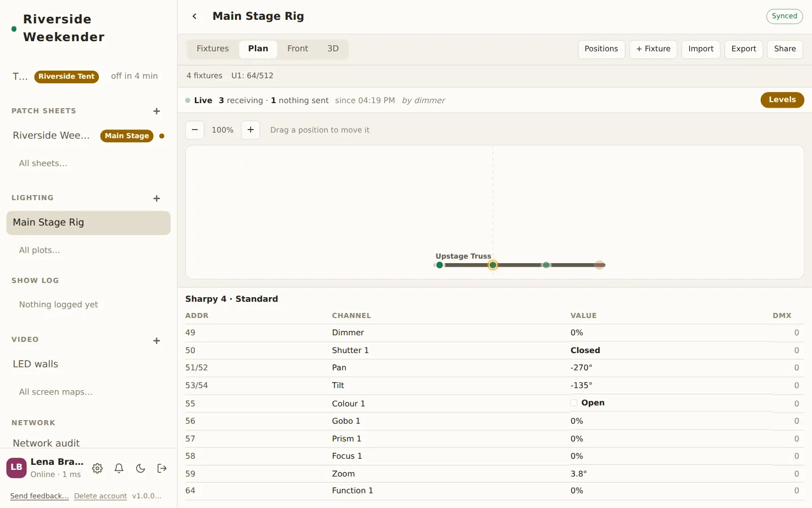The height and width of the screenshot is (508, 812).
Task: Click Send feedback link
Action: (40, 496)
